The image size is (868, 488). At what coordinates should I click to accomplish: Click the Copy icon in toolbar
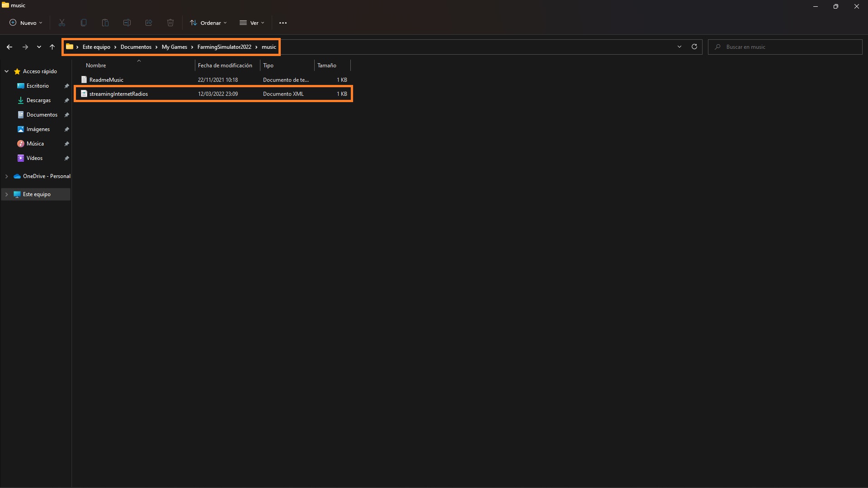84,23
